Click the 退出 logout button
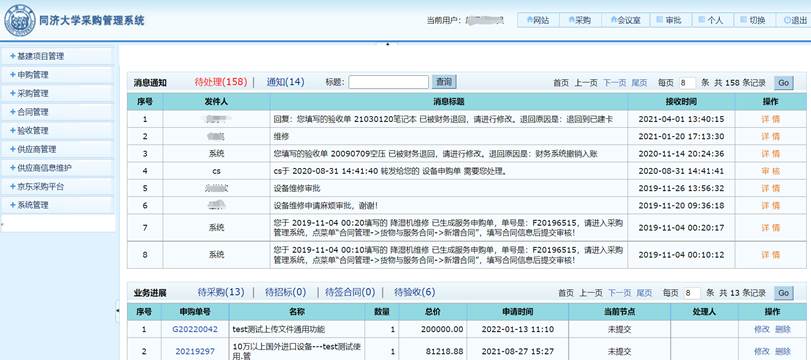The image size is (811, 360). (x=795, y=20)
